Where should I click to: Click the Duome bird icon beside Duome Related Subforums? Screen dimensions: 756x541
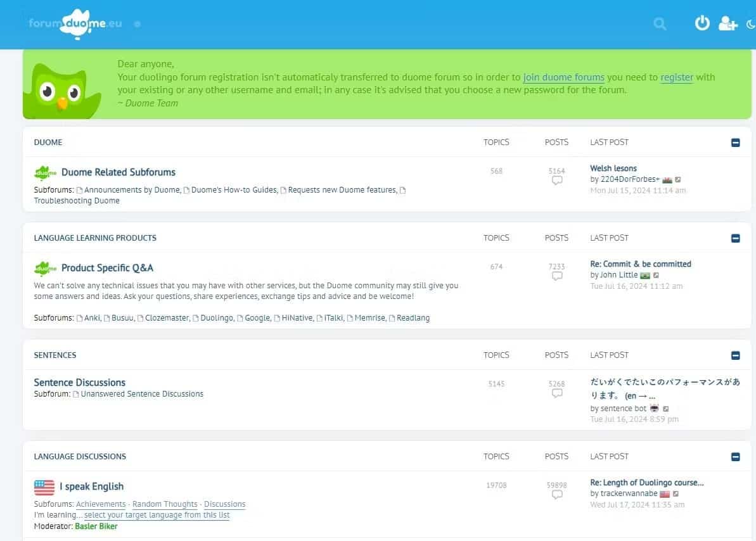click(44, 172)
